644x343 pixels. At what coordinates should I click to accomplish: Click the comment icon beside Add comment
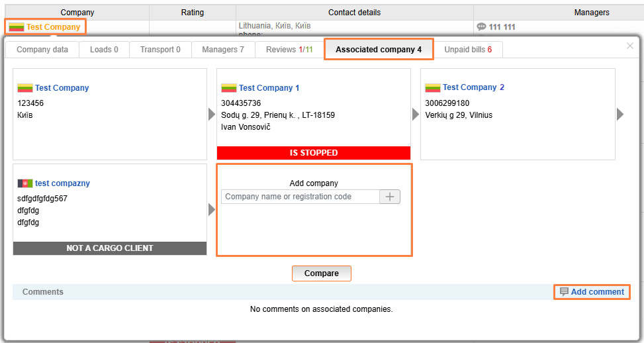point(564,292)
